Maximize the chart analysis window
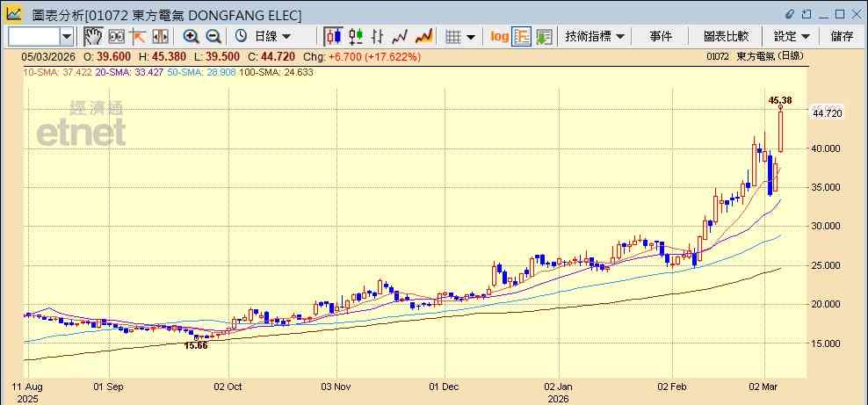Screen dimensions: 868x405 pos(840,14)
